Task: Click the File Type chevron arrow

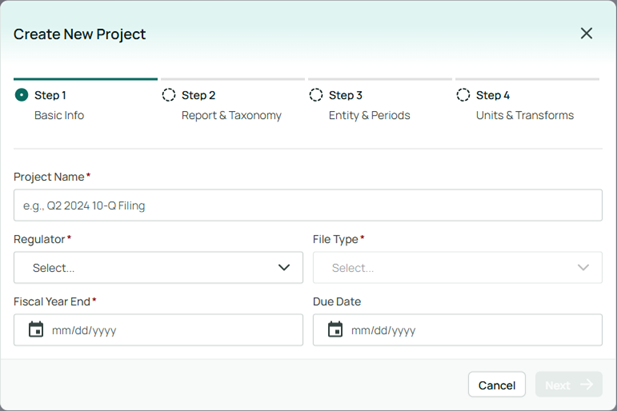Action: pyautogui.click(x=583, y=268)
